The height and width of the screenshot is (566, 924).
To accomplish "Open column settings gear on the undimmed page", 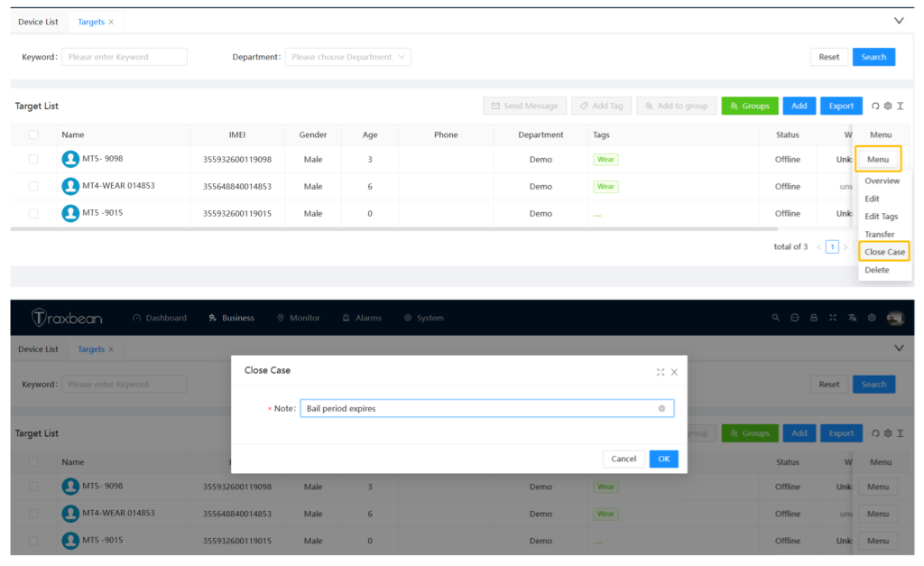I will (888, 107).
